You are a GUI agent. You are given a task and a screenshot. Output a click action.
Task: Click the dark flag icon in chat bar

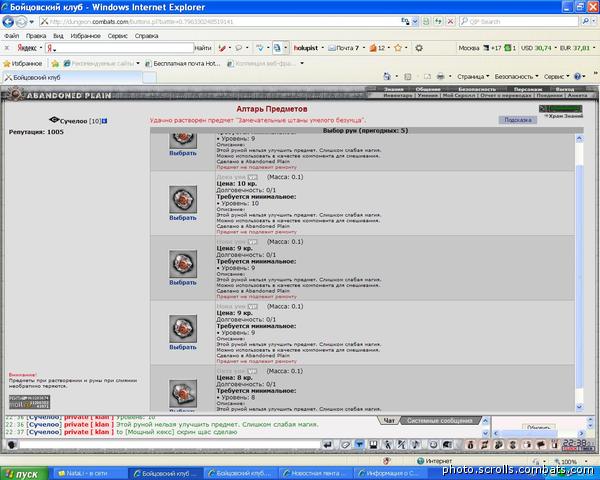[541, 445]
